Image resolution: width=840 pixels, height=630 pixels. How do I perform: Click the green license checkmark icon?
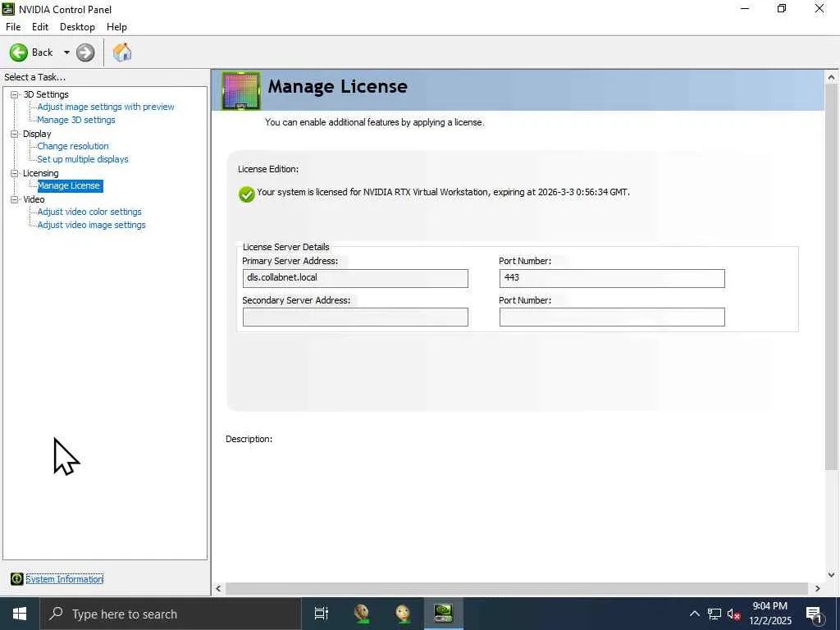[x=246, y=194]
